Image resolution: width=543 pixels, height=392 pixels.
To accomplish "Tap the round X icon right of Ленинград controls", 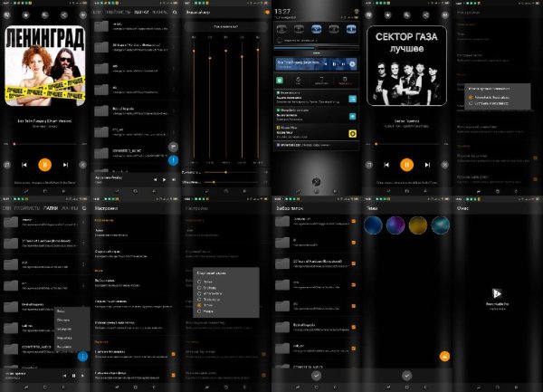I will (x=82, y=165).
